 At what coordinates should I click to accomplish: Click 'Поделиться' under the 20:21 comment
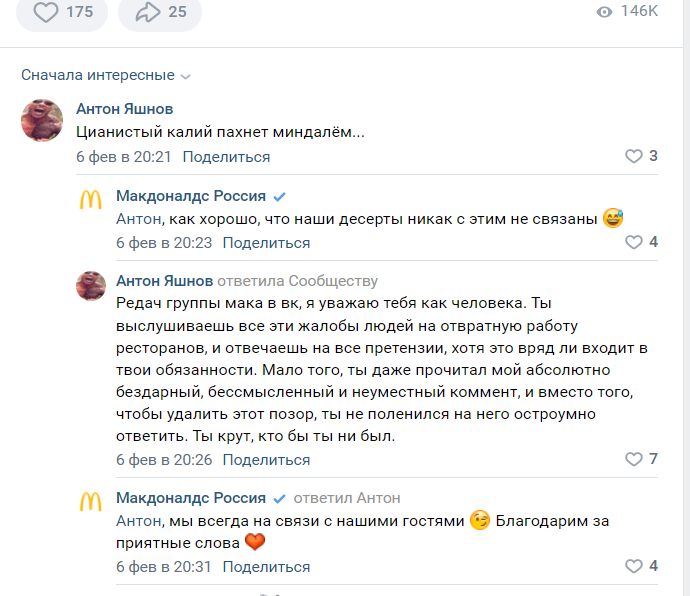[x=226, y=157]
